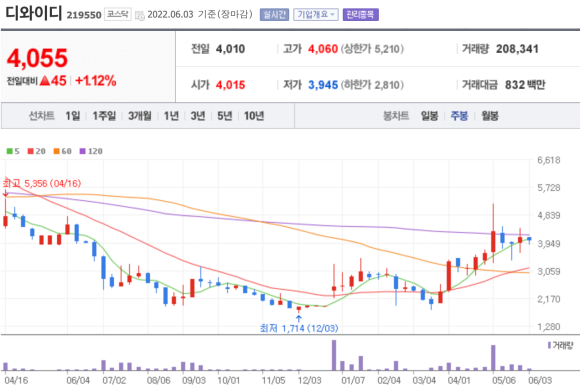Click the orange 60-period average swatch
580x392 pixels.
tap(57, 151)
